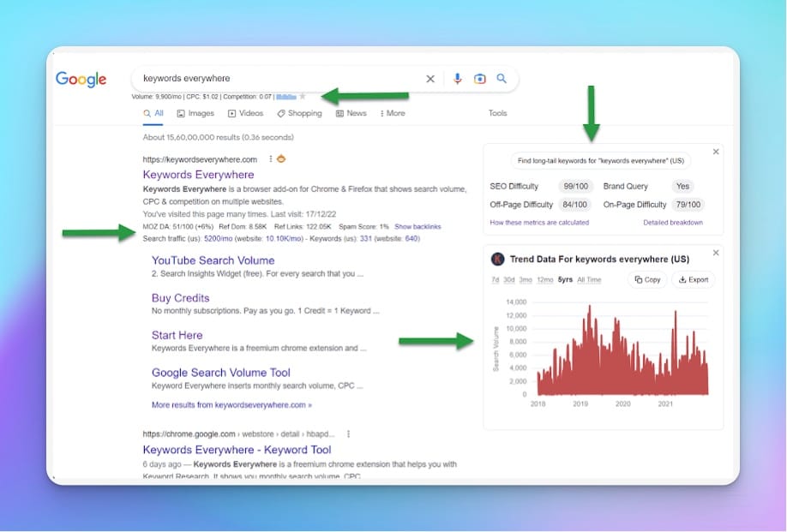Open How these metrics are calculated link
This screenshot has width=787, height=532.
[x=539, y=222]
